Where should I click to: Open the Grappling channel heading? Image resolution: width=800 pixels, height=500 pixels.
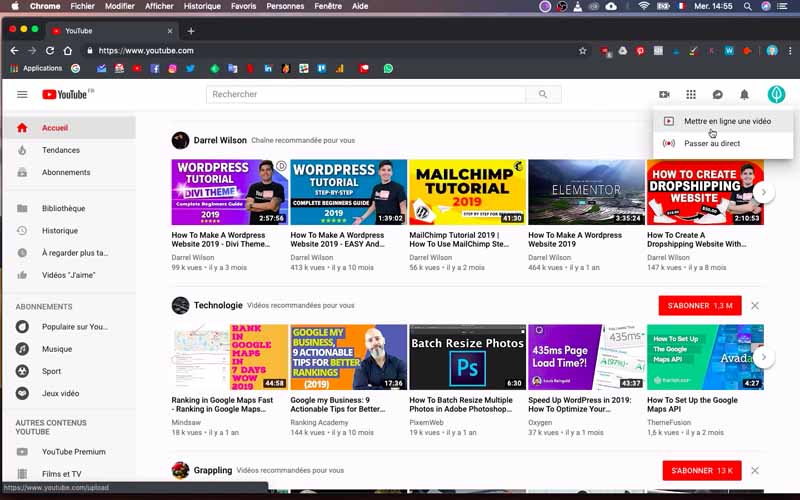(213, 470)
